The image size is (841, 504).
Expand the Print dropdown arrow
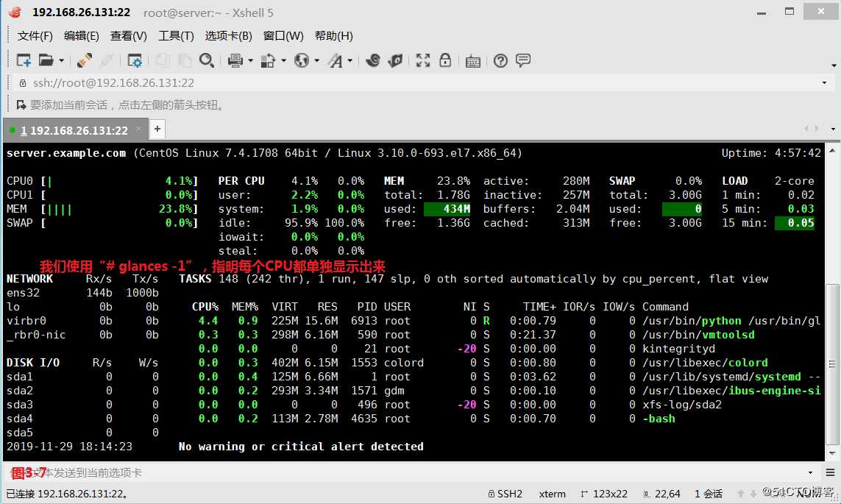(250, 60)
